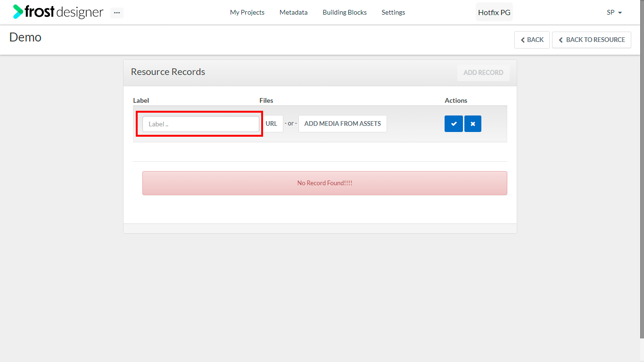Image resolution: width=644 pixels, height=362 pixels.
Task: Select the Hotfix PG workspace button
Action: coord(494,12)
